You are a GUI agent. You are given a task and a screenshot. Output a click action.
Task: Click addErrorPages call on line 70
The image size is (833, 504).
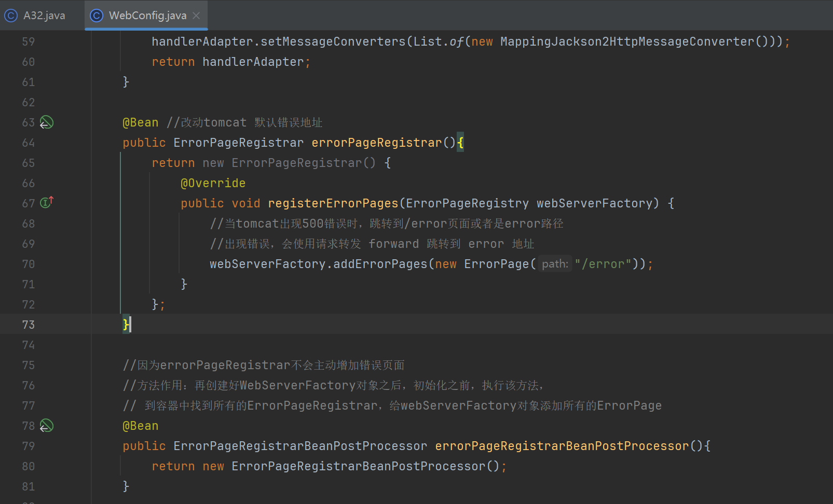(380, 264)
